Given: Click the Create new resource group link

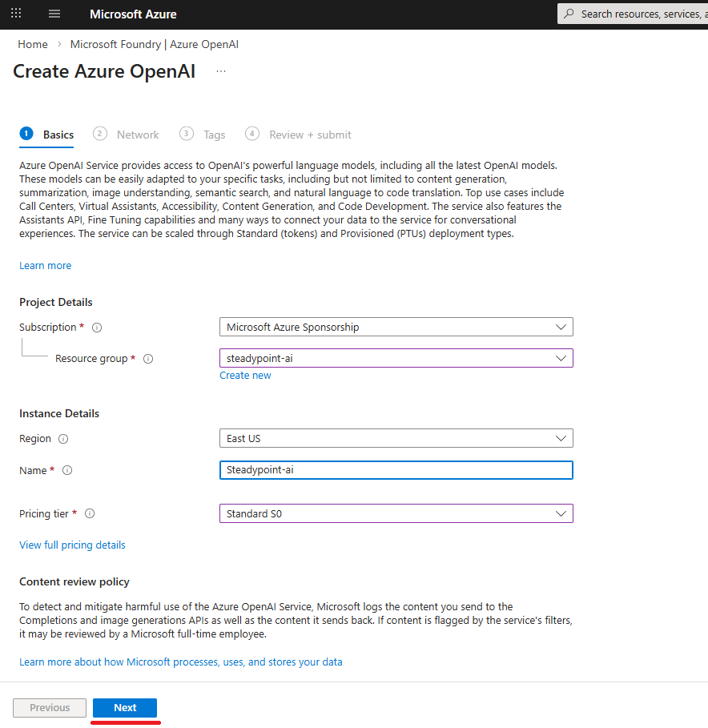Looking at the screenshot, I should point(245,375).
